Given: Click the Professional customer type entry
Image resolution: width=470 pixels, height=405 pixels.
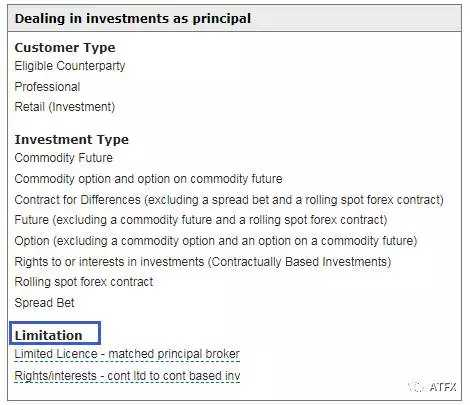Looking at the screenshot, I should [x=47, y=87].
